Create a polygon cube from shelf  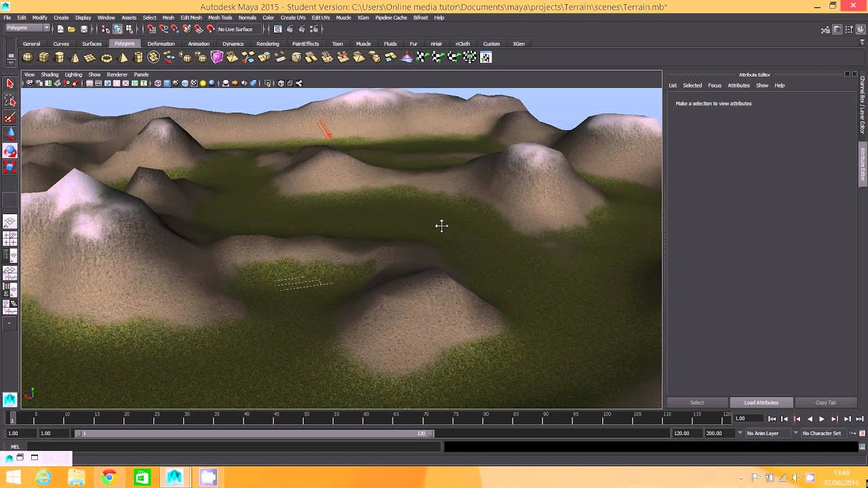coord(44,58)
